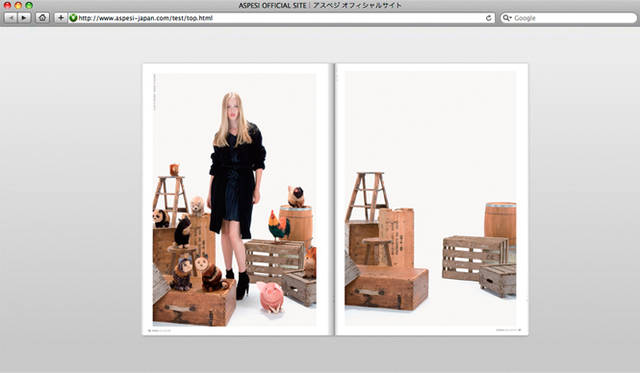The height and width of the screenshot is (373, 640).
Task: Click the green site favicon in address bar
Action: 73,18
